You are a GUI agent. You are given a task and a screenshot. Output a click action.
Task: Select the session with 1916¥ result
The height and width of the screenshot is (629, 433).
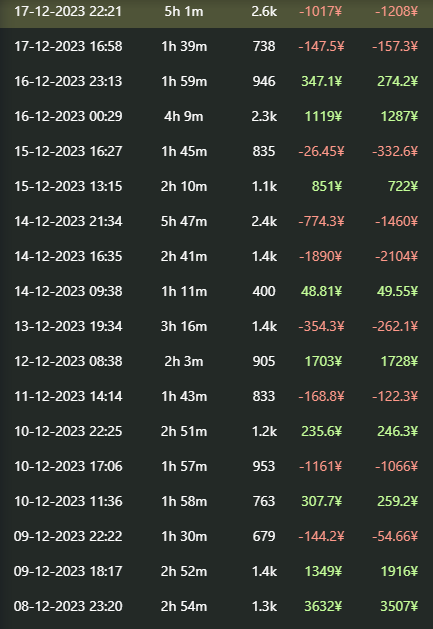216,571
